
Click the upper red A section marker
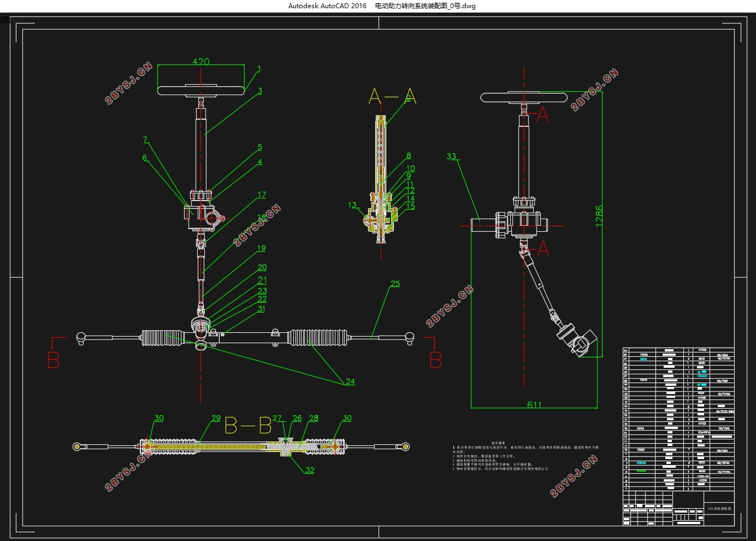coord(542,114)
